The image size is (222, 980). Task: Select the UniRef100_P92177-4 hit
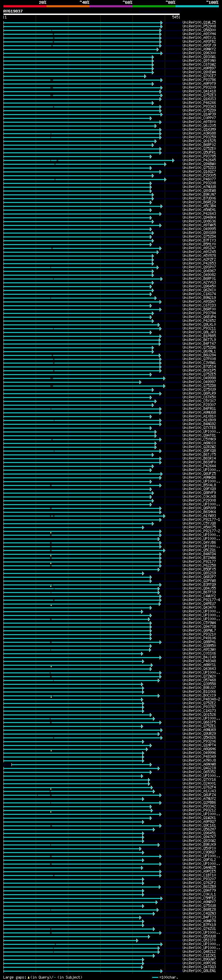[x=201, y=600]
